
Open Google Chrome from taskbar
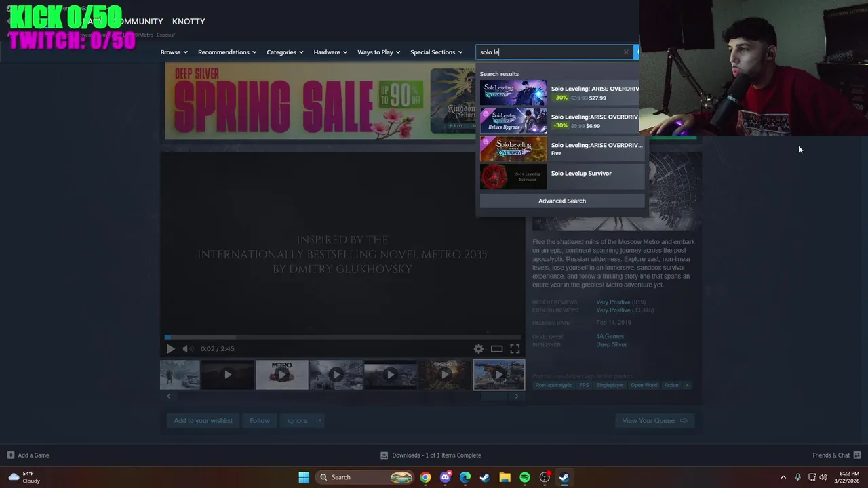click(x=425, y=477)
